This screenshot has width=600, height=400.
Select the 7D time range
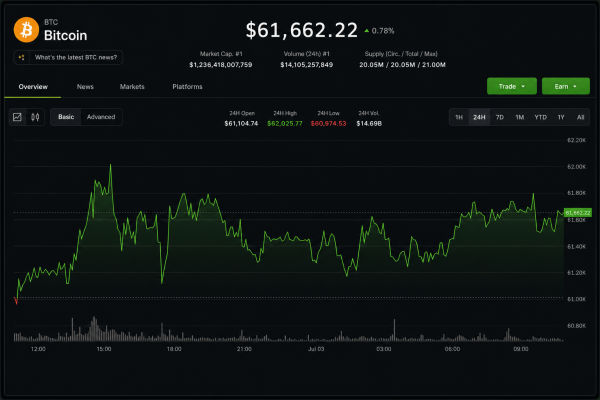tap(500, 117)
